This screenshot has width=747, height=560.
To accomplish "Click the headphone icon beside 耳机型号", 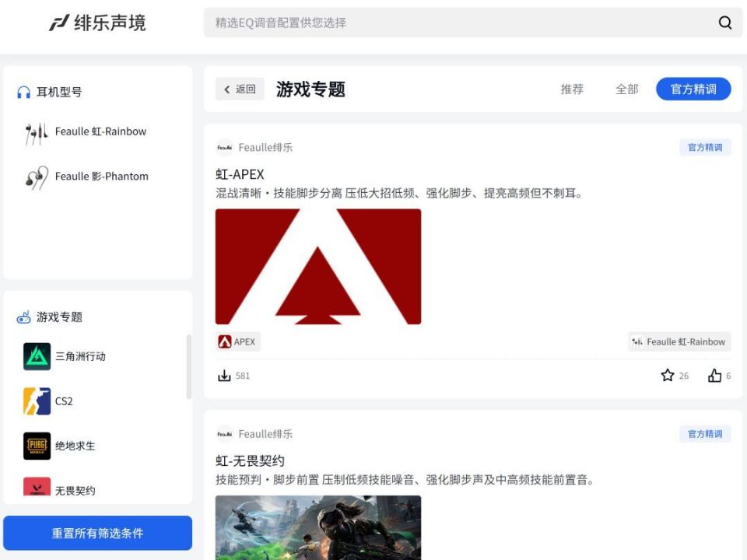I will pyautogui.click(x=23, y=92).
